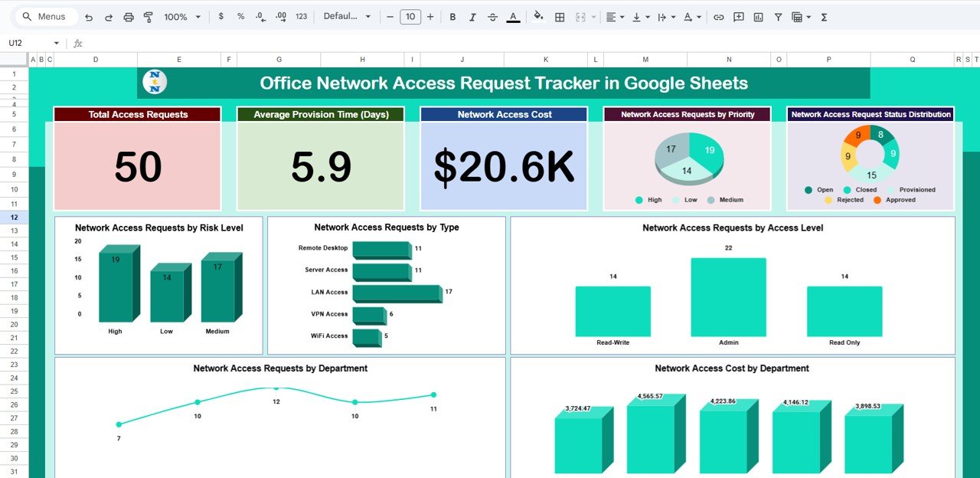Click the Insert link icon
The width and height of the screenshot is (980, 478).
pyautogui.click(x=718, y=17)
